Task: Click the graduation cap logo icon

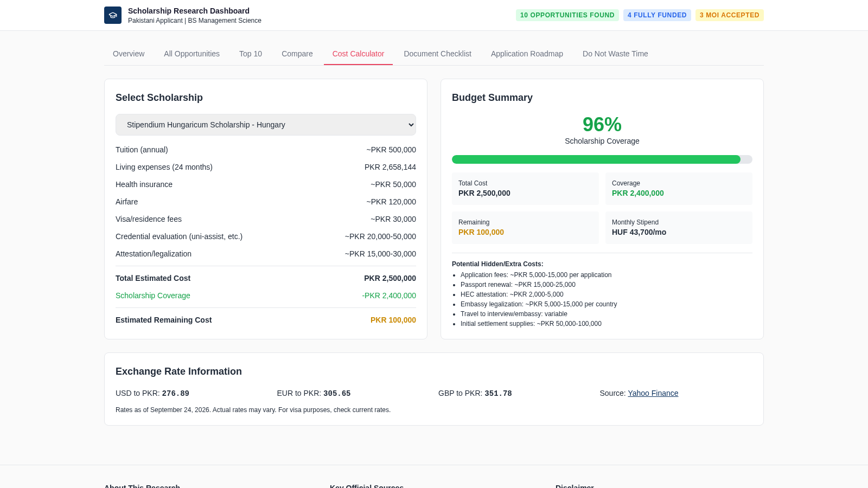Action: pyautogui.click(x=113, y=15)
